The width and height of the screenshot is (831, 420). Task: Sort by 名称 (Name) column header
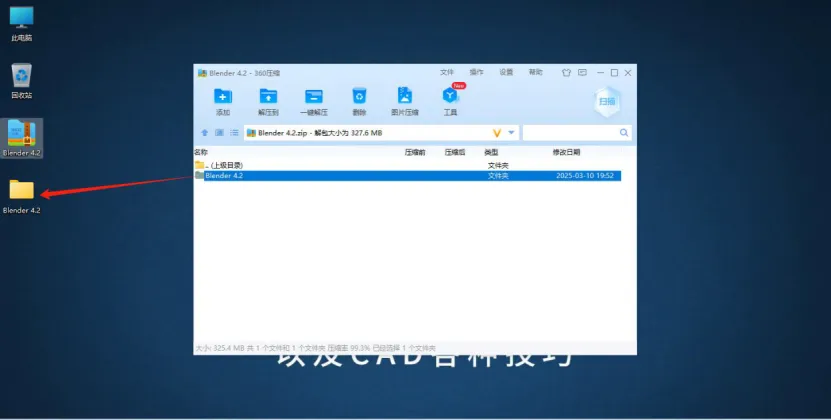pos(201,152)
